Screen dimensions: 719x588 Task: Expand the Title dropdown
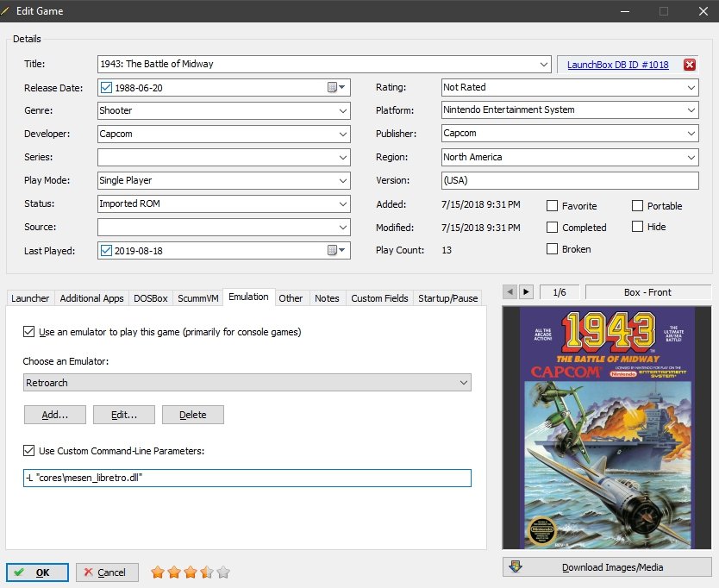[544, 64]
